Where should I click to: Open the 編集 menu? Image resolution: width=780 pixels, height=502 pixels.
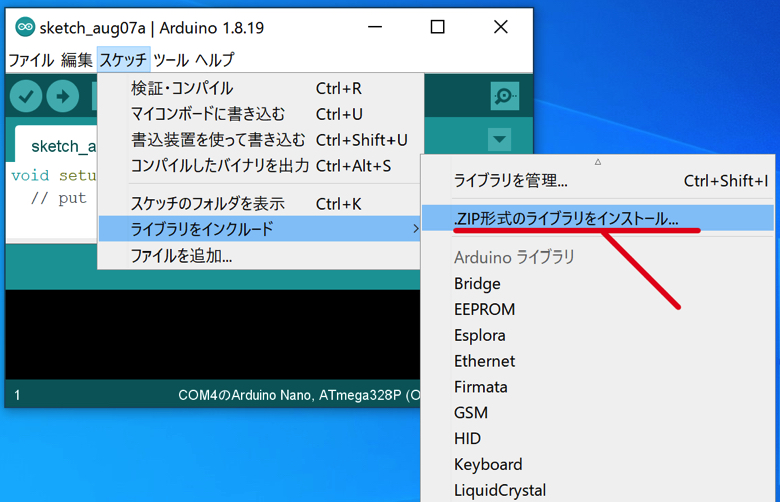tap(77, 60)
